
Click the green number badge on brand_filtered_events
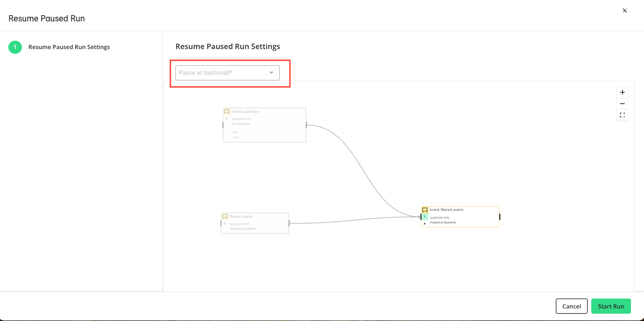(425, 217)
